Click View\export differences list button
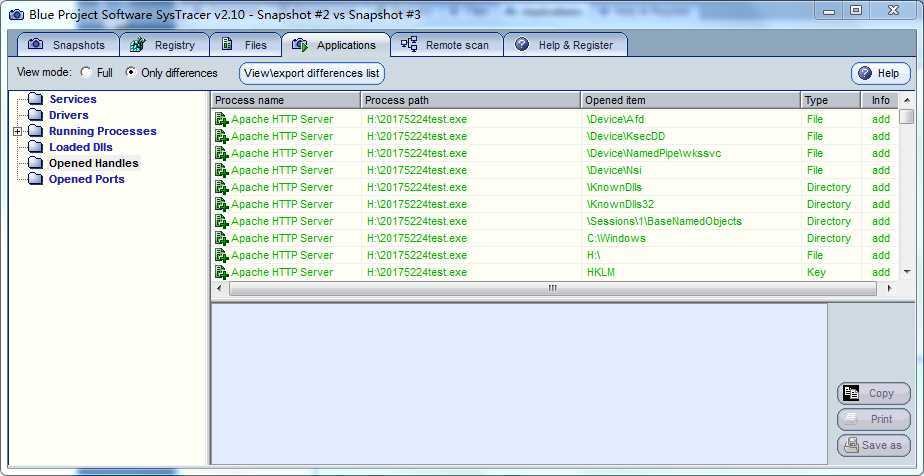Viewport: 924px width, 476px height. coord(312,74)
